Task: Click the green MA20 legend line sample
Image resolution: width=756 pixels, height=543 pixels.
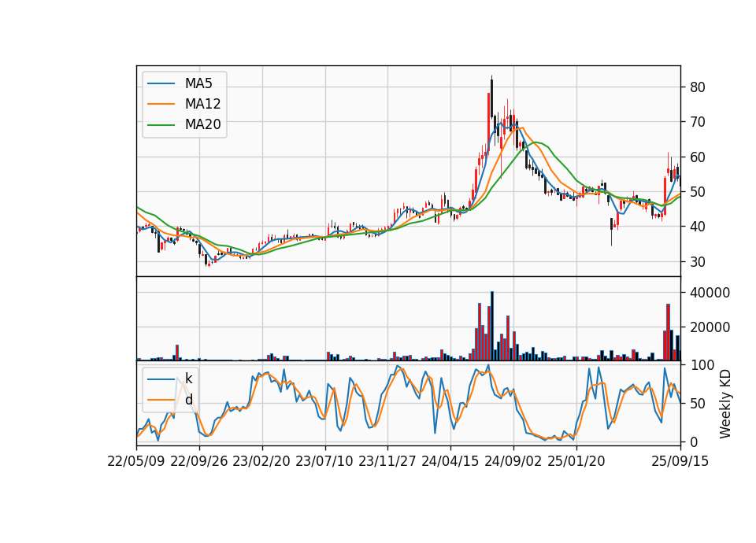Action: (x=161, y=125)
